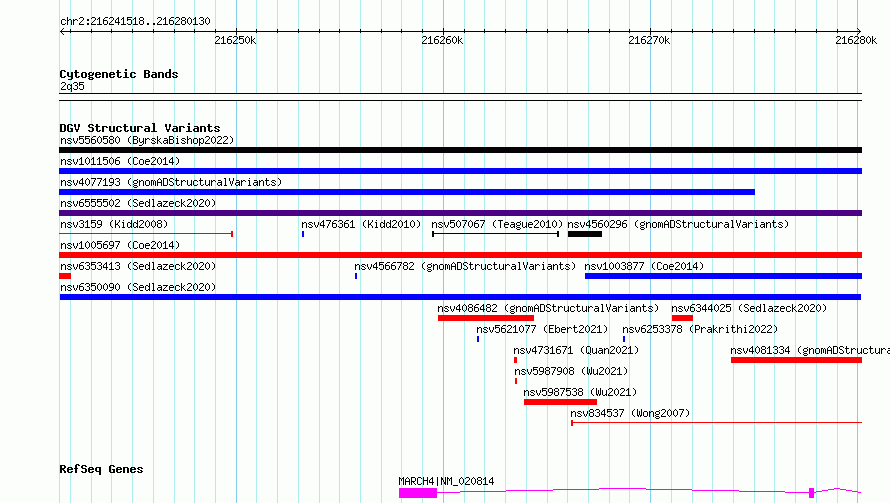Click the blue bar of nsv1011506
Screen dimensions: 890x503
tap(460, 171)
